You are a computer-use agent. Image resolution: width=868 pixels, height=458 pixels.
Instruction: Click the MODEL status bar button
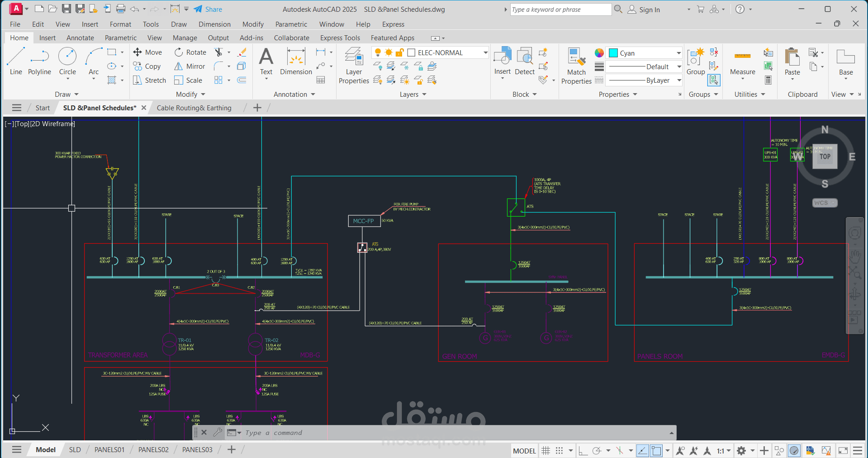click(x=524, y=450)
